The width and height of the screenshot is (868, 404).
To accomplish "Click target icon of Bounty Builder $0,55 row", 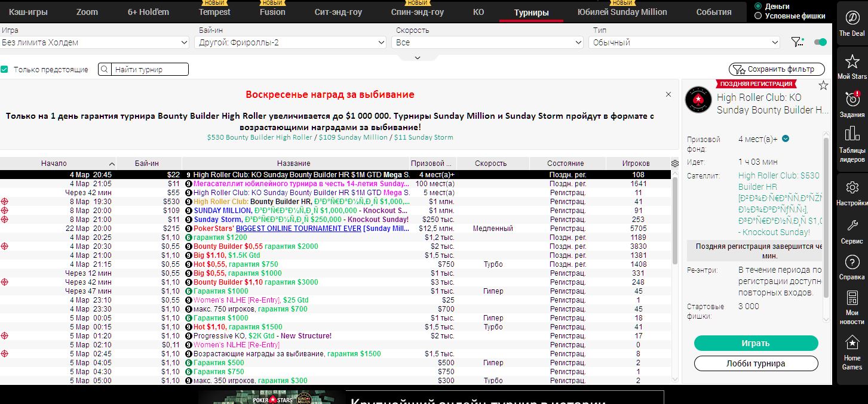I will point(5,246).
